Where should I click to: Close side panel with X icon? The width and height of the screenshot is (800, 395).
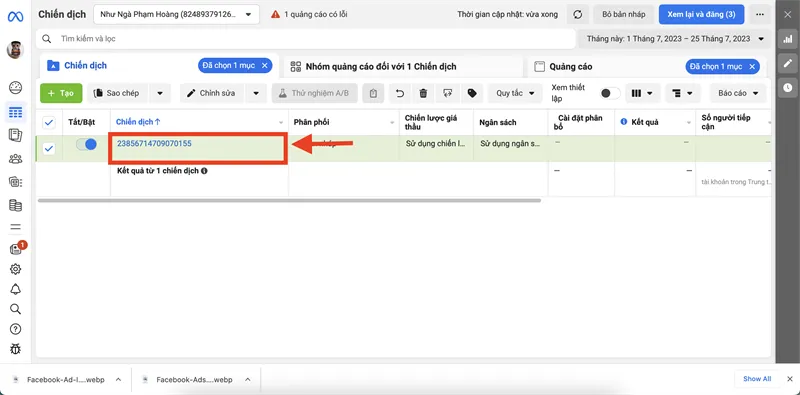788,15
